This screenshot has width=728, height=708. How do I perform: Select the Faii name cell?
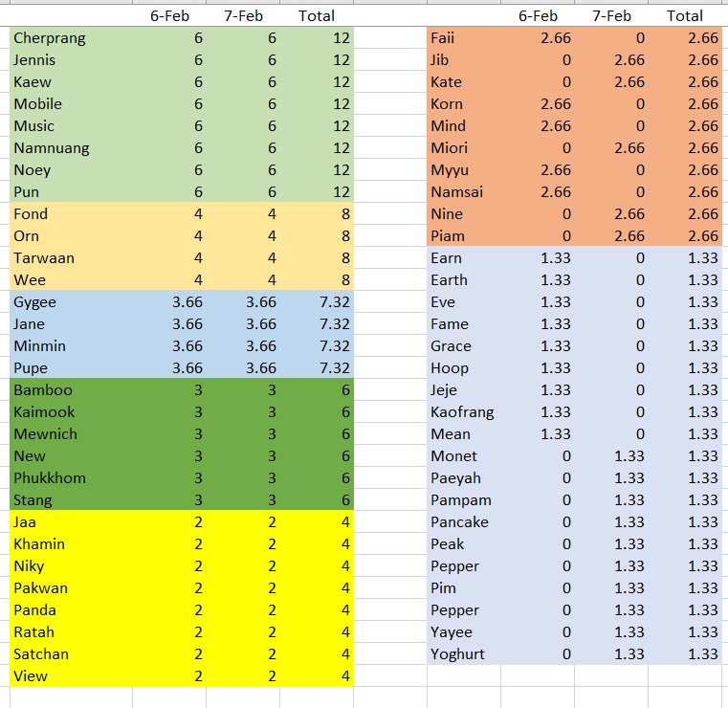click(464, 38)
